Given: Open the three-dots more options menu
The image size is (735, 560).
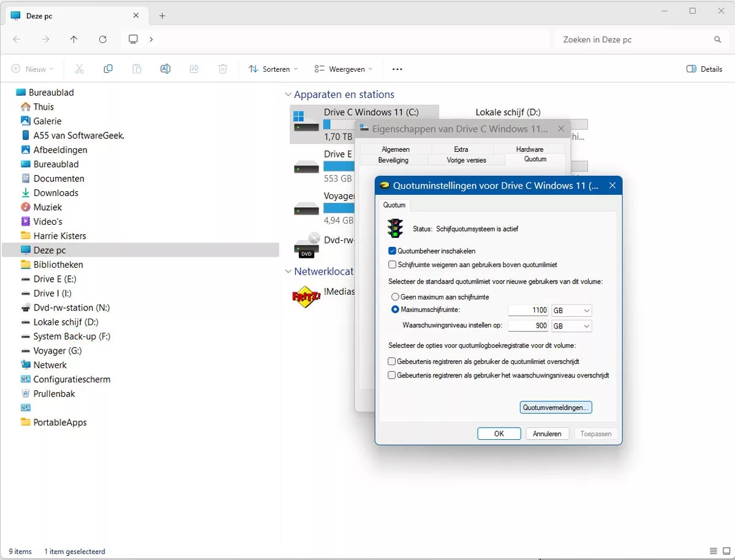Looking at the screenshot, I should point(398,69).
